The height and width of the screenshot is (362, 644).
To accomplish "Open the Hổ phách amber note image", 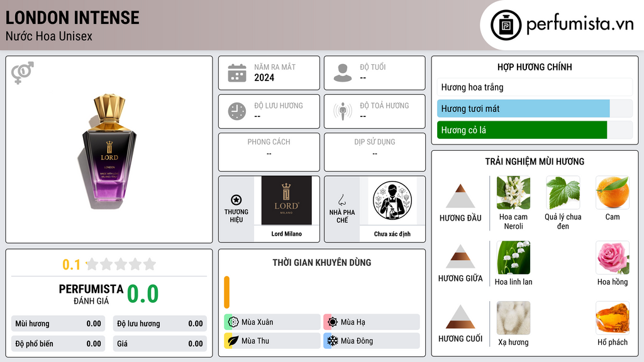I will [x=613, y=318].
